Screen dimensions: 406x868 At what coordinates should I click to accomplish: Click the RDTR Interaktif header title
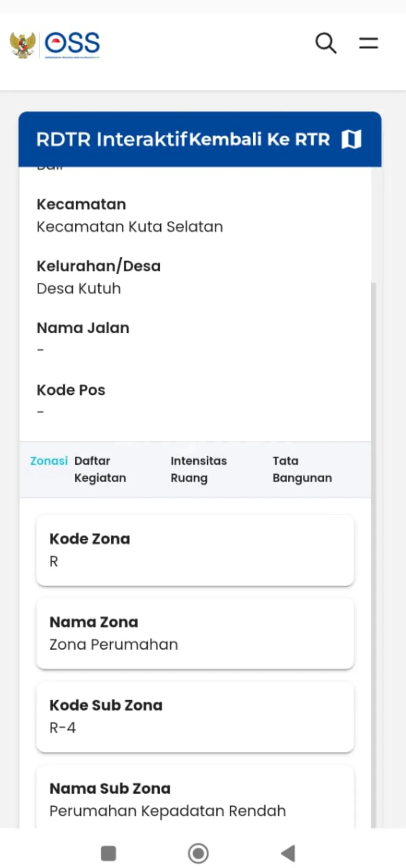pyautogui.click(x=112, y=139)
